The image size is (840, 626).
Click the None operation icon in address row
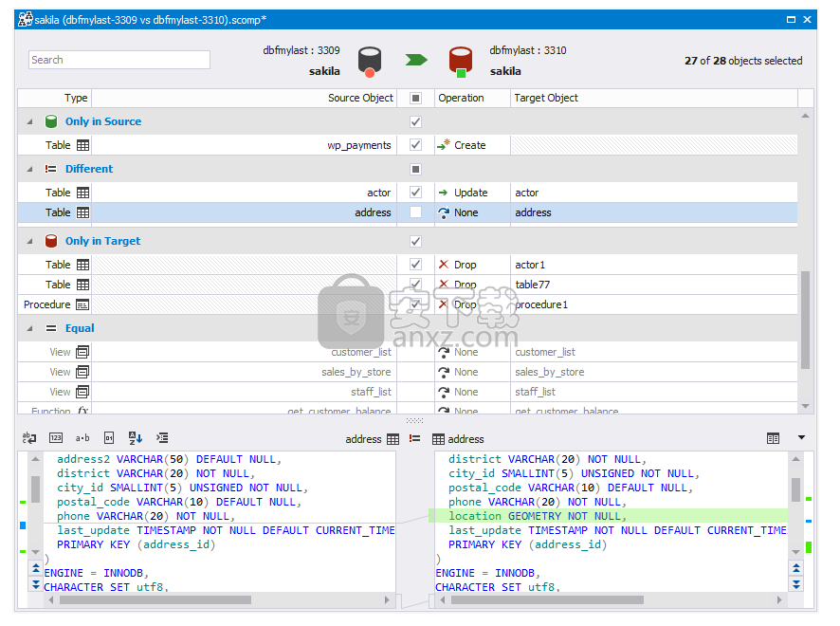pos(444,212)
